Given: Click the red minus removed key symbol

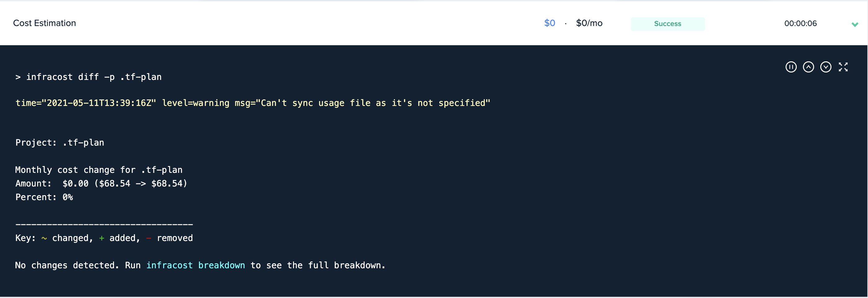Looking at the screenshot, I should tap(149, 238).
